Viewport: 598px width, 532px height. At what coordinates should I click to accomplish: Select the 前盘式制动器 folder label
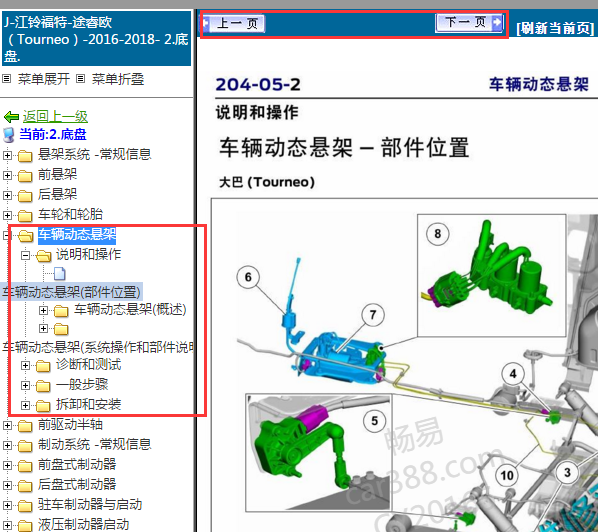click(77, 464)
